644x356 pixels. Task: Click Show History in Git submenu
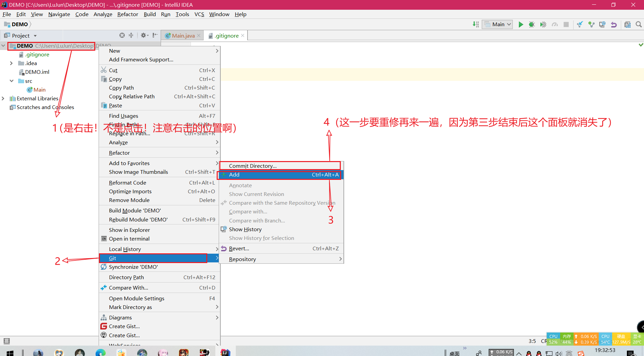coord(281,229)
